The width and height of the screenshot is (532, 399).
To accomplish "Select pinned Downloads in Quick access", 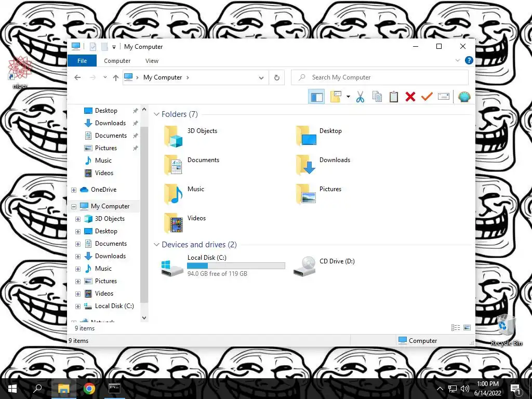I will click(110, 123).
